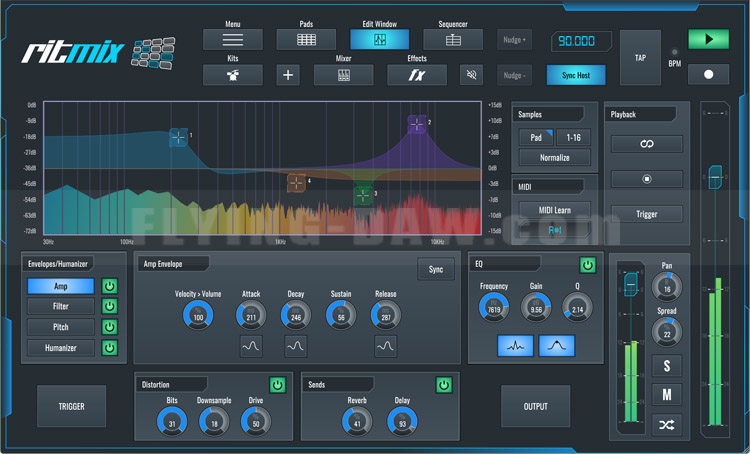Viewport: 750px width, 454px height.
Task: Toggle the Sends power button
Action: coord(444,385)
